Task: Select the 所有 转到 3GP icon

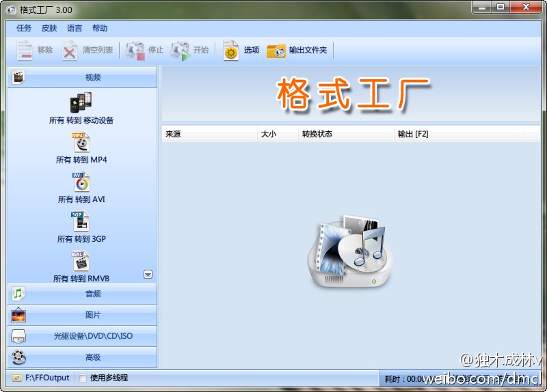Action: tap(80, 222)
